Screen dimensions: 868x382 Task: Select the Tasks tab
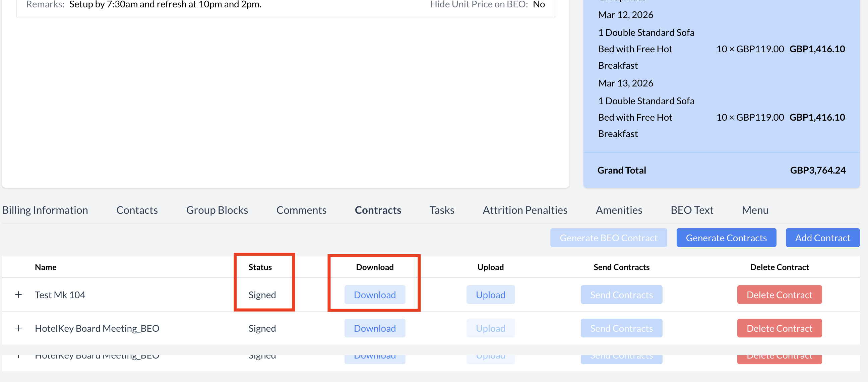[x=442, y=210]
